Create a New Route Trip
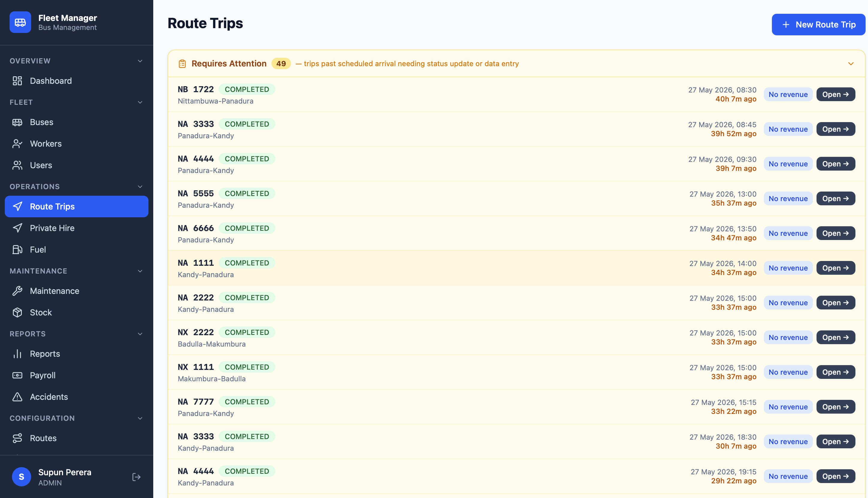 pyautogui.click(x=818, y=25)
